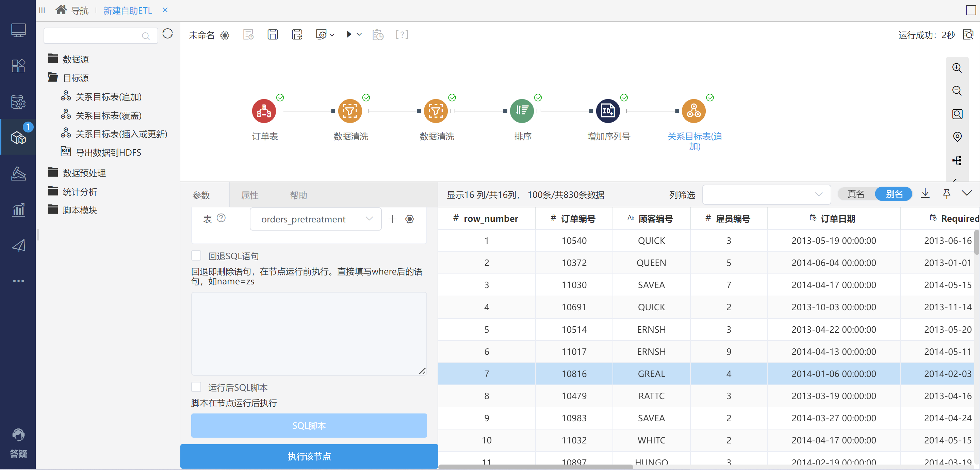The height and width of the screenshot is (470, 980).
Task: Open the 列筛选 column filter dropdown
Action: coord(766,194)
